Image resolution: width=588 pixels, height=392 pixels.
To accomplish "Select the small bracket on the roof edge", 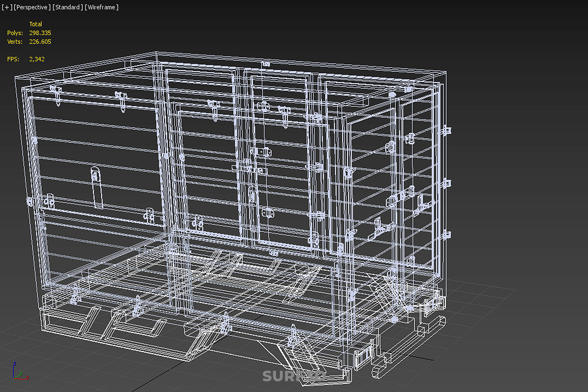I will point(266,64).
